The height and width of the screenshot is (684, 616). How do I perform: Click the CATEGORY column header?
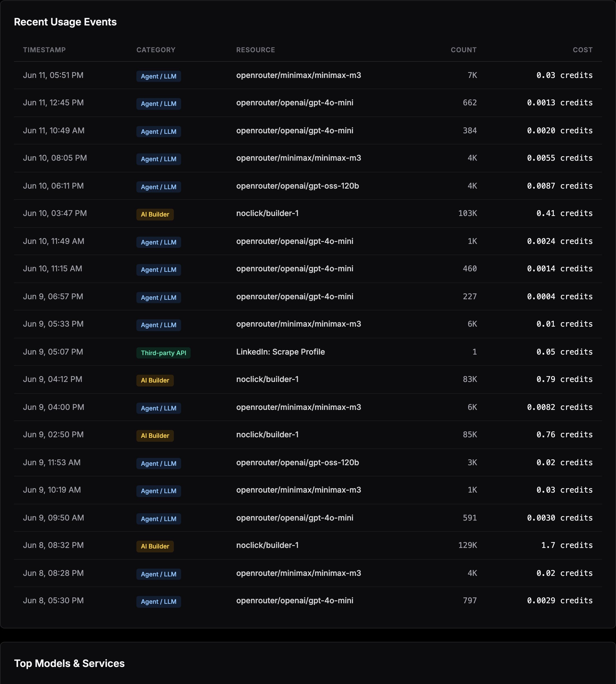point(156,50)
